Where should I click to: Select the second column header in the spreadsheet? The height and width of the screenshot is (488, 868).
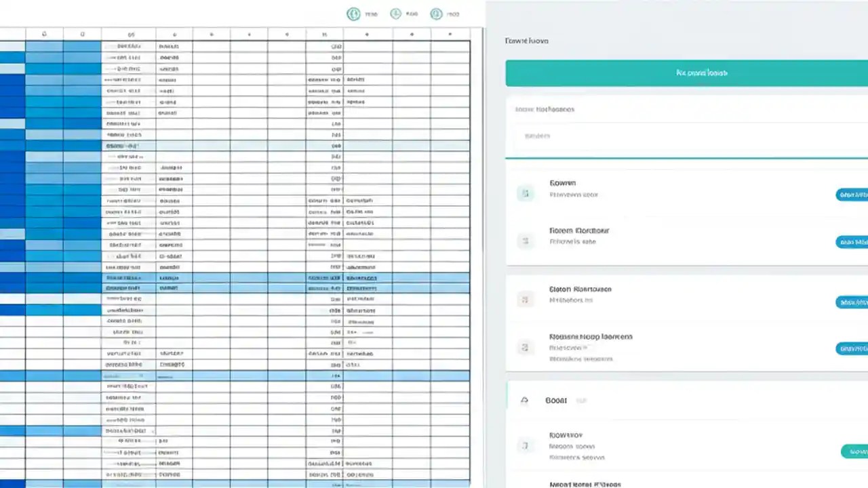(82, 33)
